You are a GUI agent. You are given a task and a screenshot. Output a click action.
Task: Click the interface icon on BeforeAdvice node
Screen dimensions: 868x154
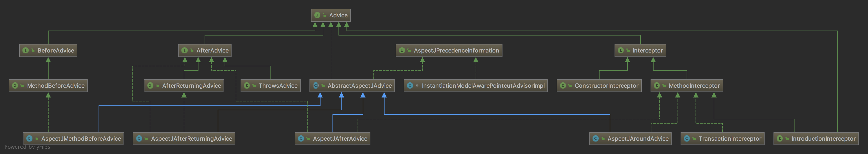pos(26,51)
